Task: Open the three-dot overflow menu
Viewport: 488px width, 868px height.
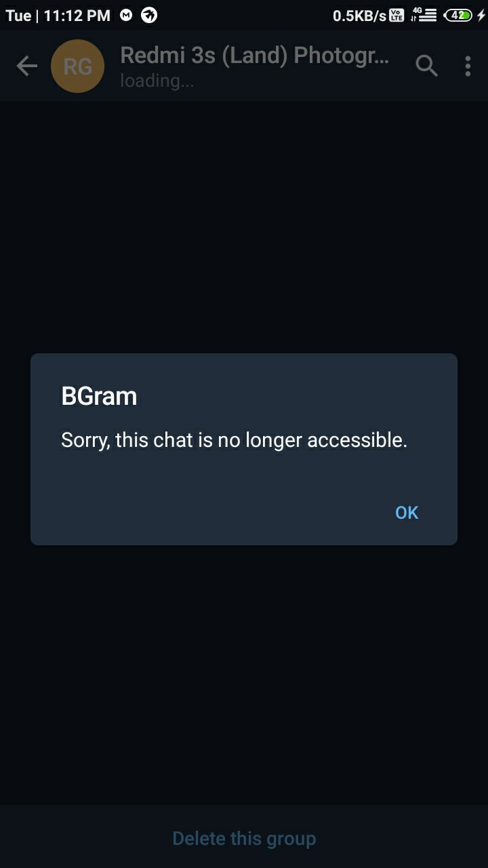Action: [468, 66]
